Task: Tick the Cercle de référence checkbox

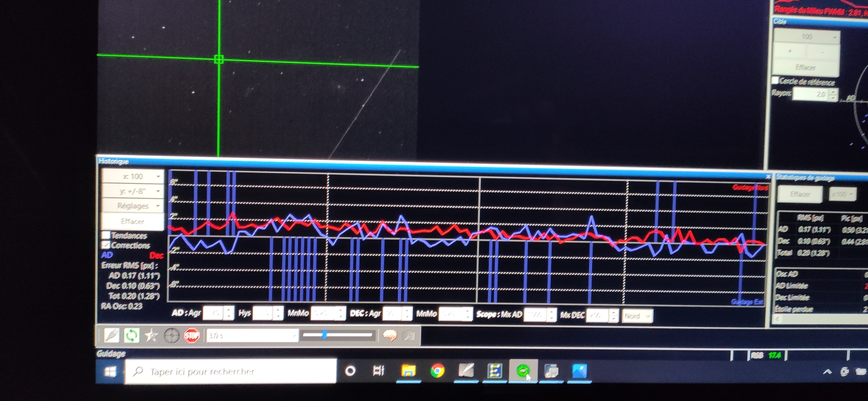Action: [x=775, y=80]
